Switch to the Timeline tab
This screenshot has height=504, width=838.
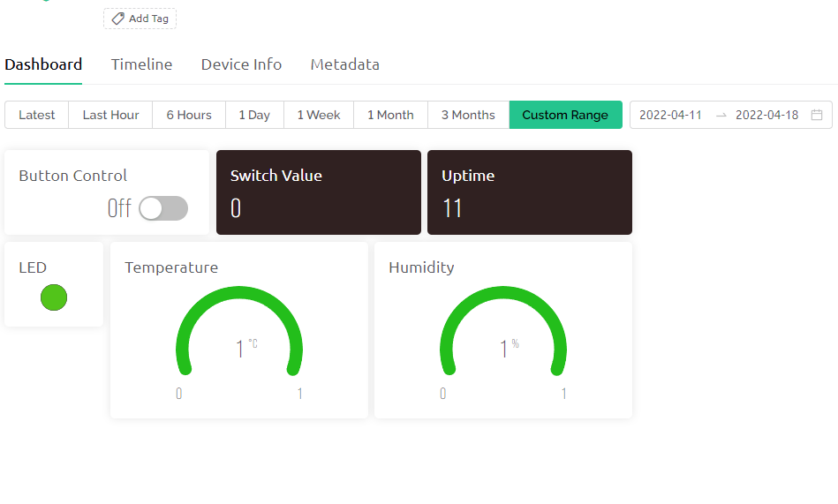click(x=141, y=64)
